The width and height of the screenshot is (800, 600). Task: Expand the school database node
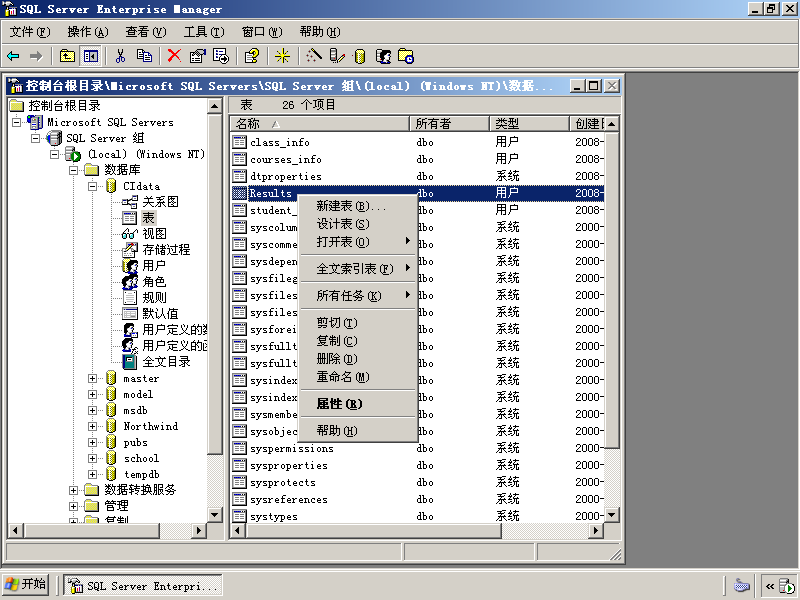(92, 459)
